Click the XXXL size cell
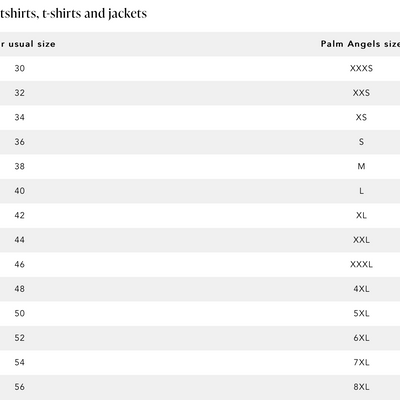 (x=361, y=264)
